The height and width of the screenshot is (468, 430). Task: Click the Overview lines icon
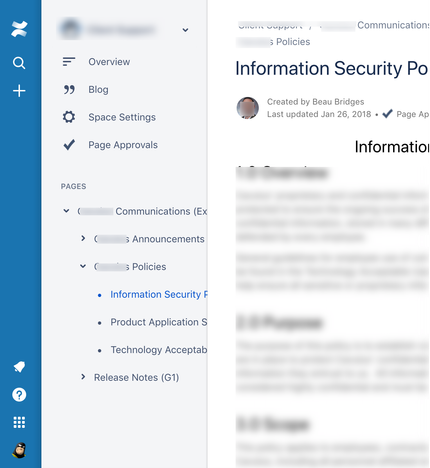[x=69, y=62]
